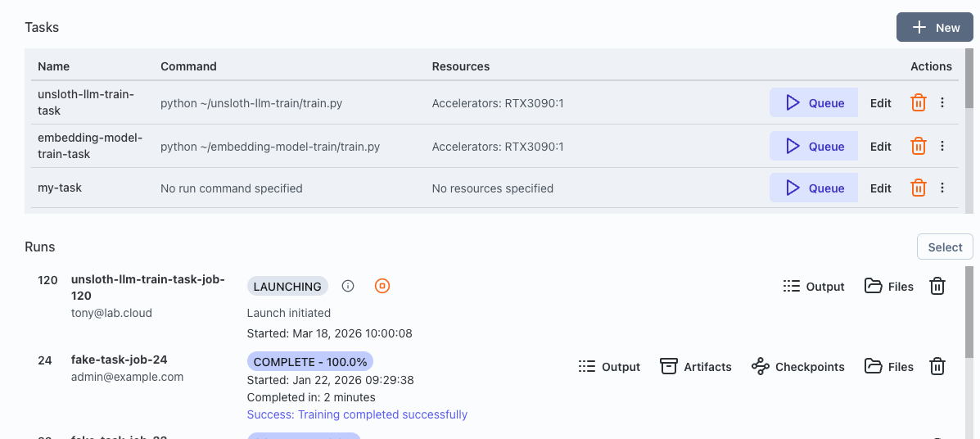Delete run 120 using trash icon
Image resolution: width=980 pixels, height=439 pixels.
(937, 287)
